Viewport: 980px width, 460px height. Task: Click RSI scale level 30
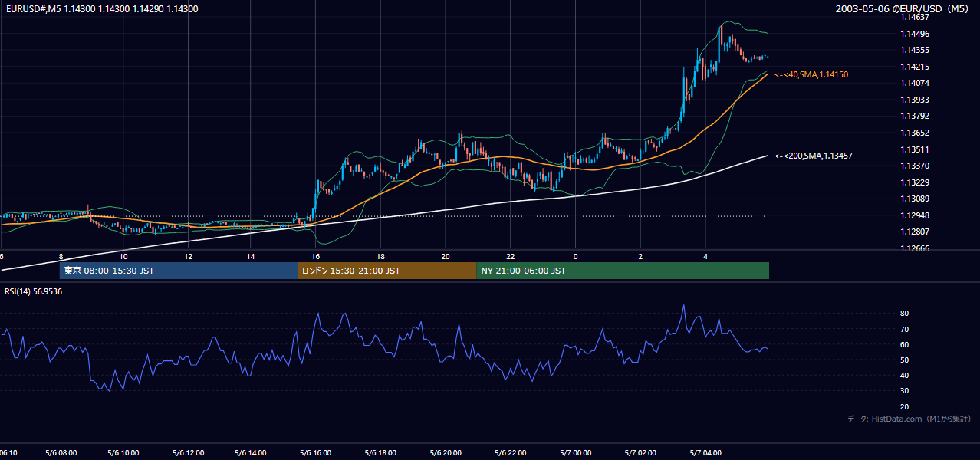(x=905, y=391)
